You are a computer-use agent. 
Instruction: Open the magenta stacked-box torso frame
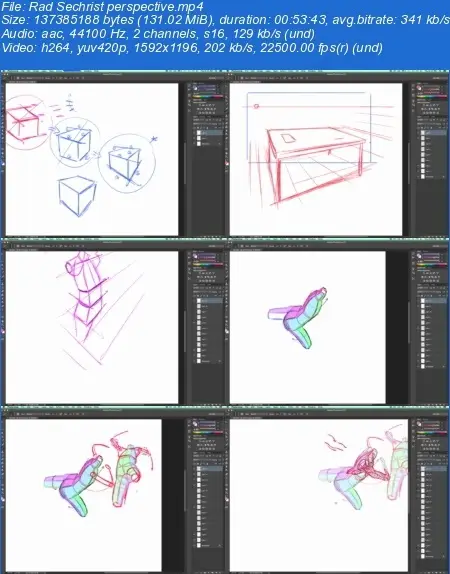coord(114,322)
